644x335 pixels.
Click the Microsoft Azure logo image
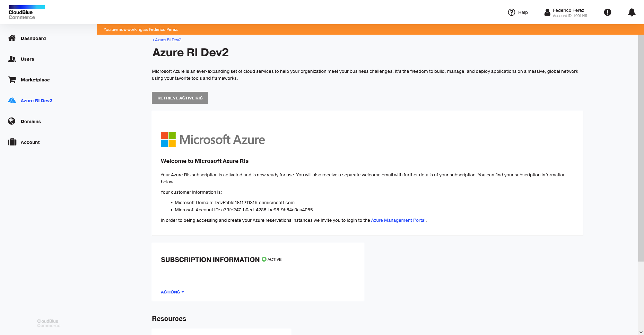point(212,140)
